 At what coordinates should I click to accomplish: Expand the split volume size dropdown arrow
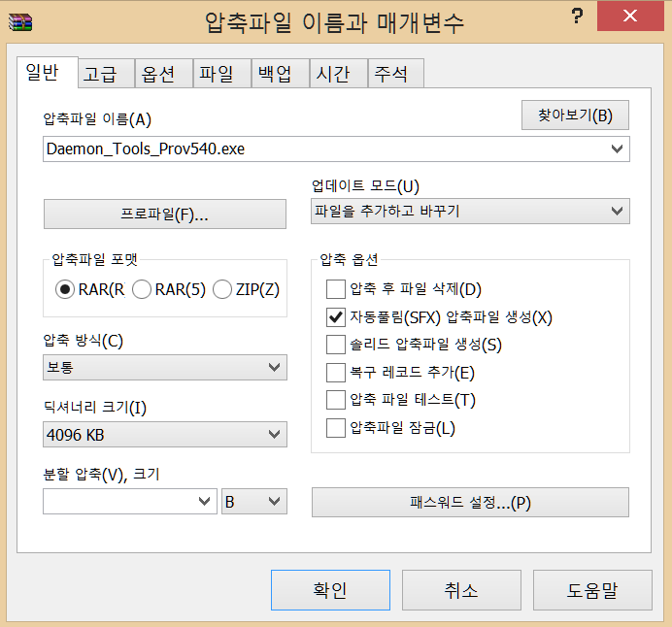pyautogui.click(x=205, y=502)
